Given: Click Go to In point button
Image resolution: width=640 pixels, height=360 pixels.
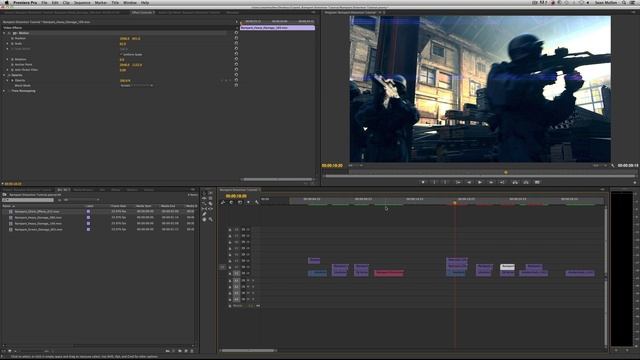Looking at the screenshot, I should (458, 182).
